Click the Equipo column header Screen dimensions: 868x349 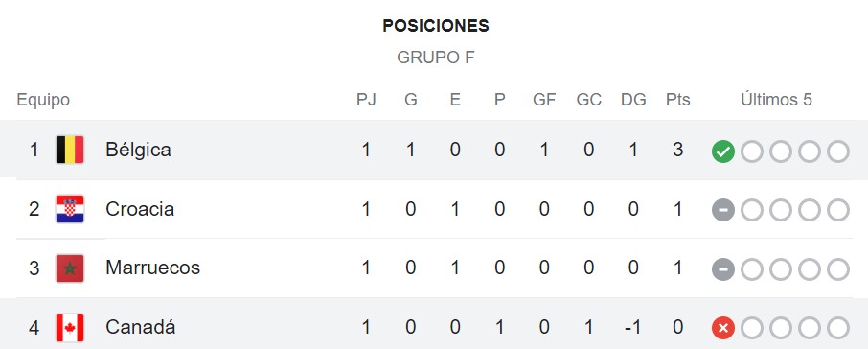43,101
